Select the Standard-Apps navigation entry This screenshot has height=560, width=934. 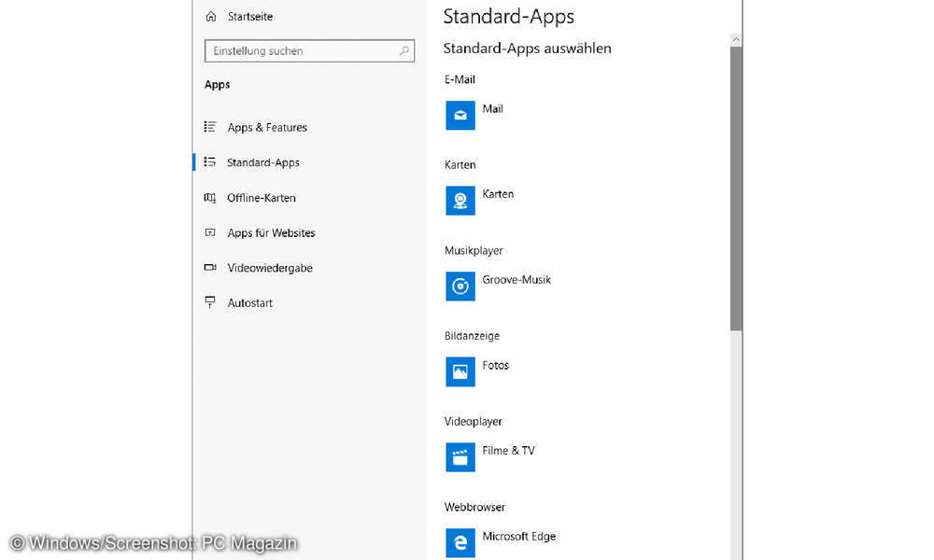(263, 161)
